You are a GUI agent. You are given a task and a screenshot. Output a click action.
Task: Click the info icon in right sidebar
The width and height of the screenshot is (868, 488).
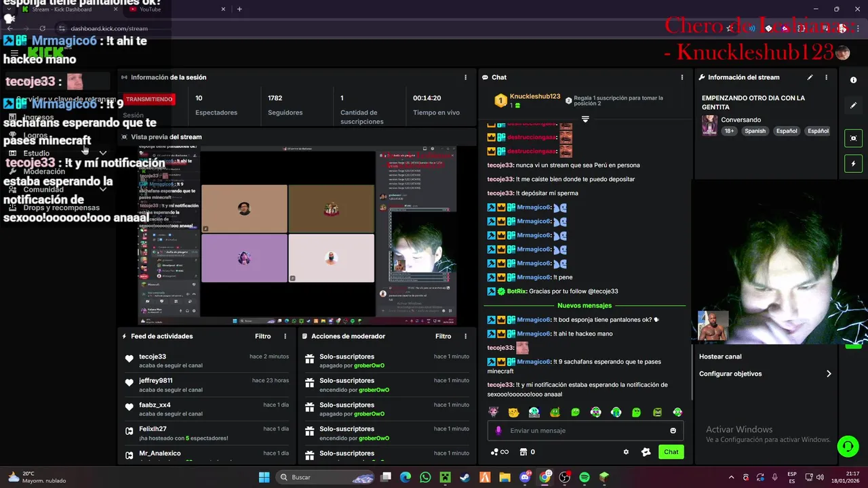point(853,80)
